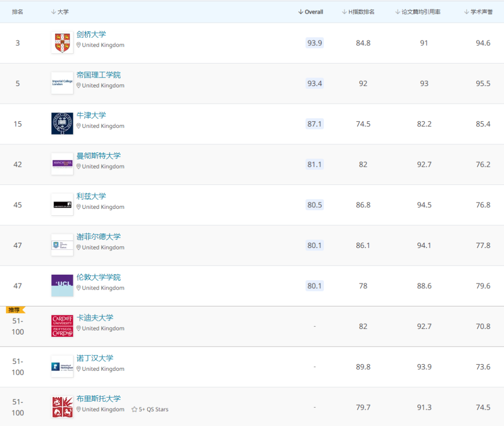The width and height of the screenshot is (504, 426).
Task: Select Overall score 80.5
Action: point(315,205)
